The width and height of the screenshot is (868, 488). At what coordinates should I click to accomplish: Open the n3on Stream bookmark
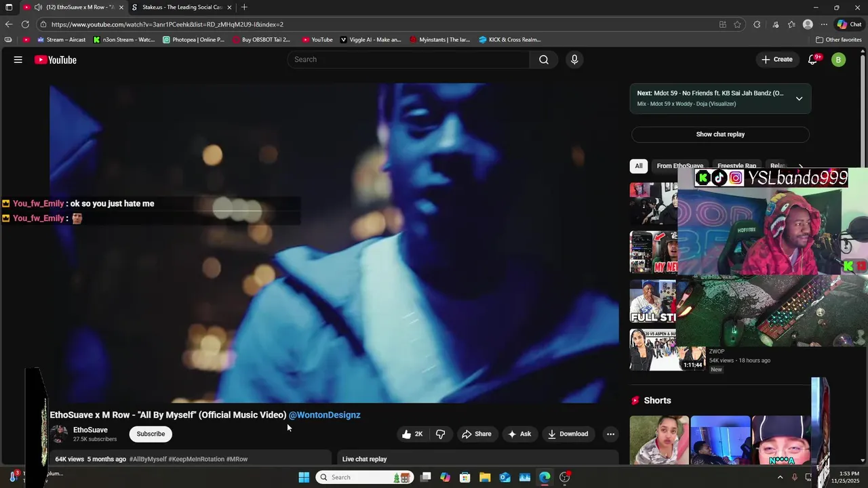[124, 39]
